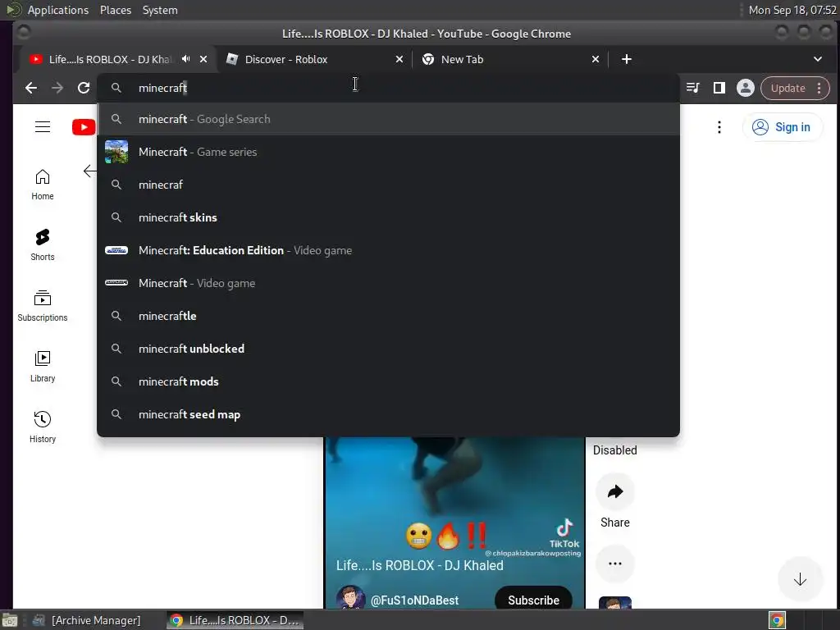Select the 'minecraf' suggestion

[388, 185]
